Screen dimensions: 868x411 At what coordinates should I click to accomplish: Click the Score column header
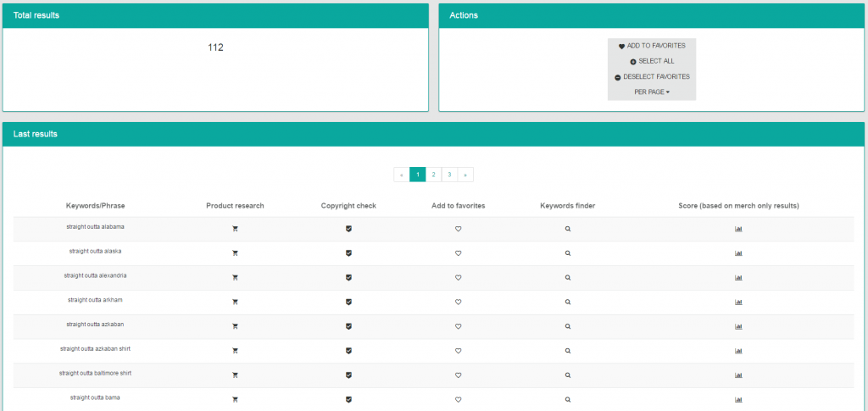point(738,206)
